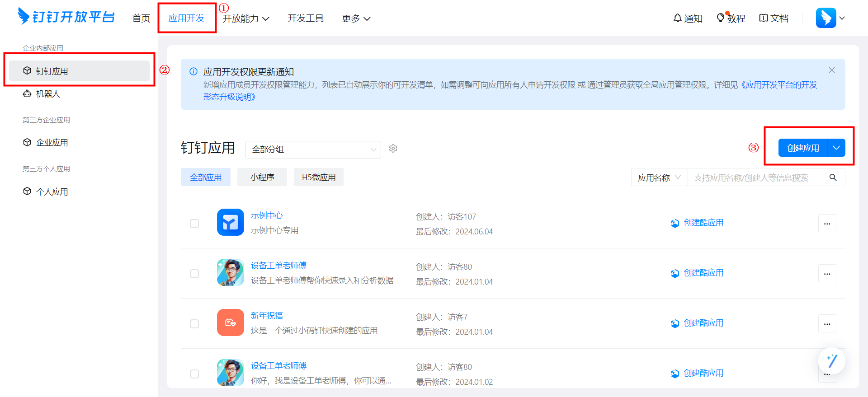Click the 示例中心 app icon

(x=231, y=222)
